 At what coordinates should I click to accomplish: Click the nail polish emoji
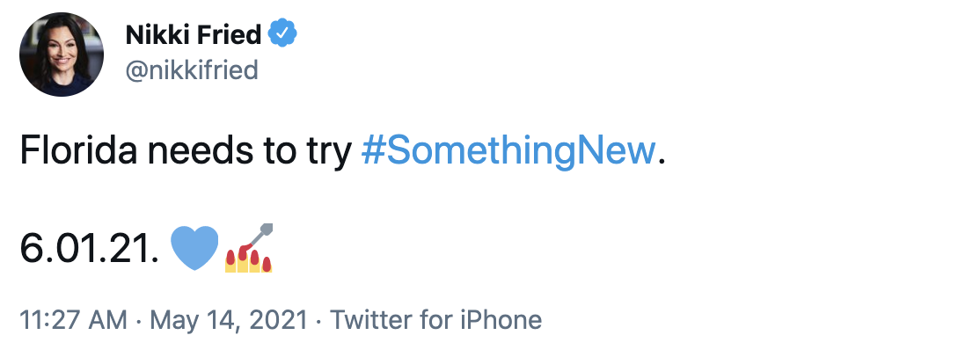click(x=251, y=247)
